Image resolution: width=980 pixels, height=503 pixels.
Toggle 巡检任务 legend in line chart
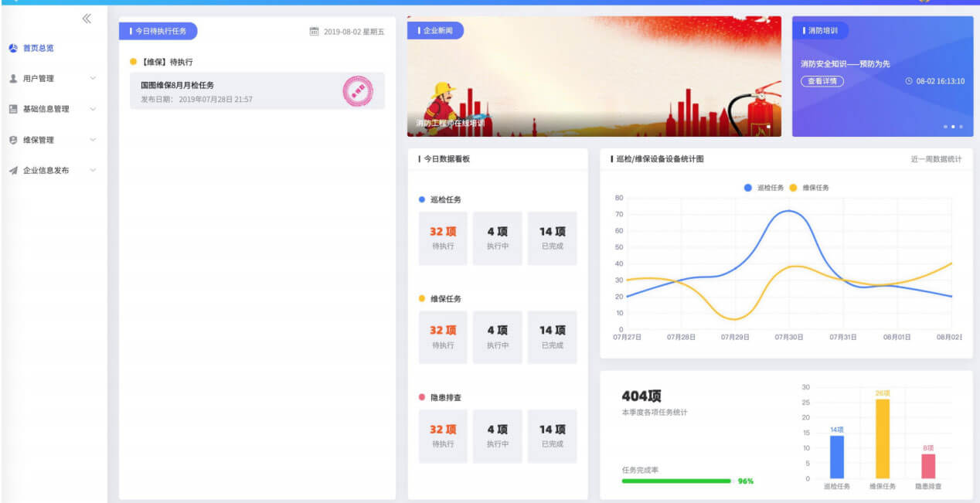764,188
